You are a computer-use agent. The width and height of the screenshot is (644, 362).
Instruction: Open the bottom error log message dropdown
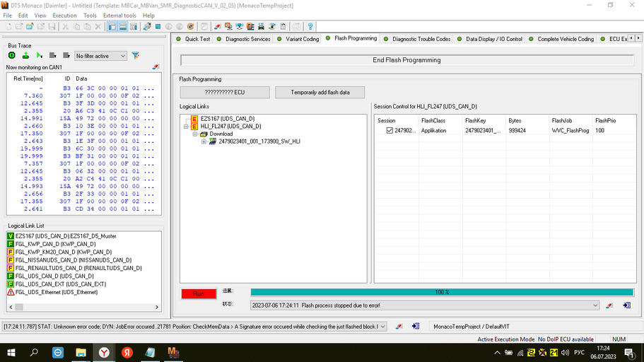click(x=382, y=327)
